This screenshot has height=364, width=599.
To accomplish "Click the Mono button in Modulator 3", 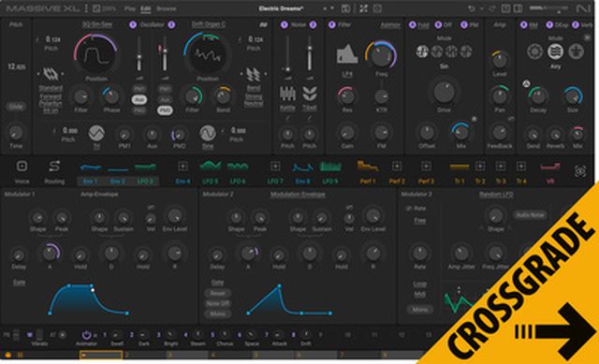I will [x=420, y=310].
